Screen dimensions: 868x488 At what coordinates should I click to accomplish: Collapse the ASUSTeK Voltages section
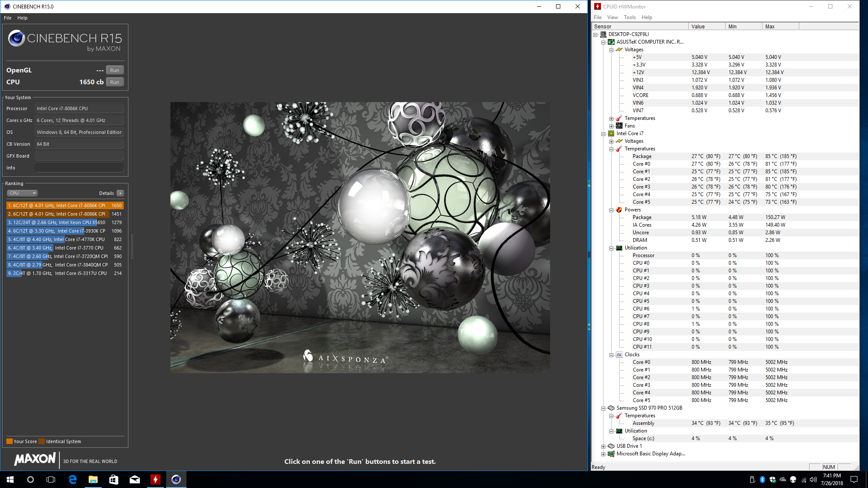pyautogui.click(x=611, y=50)
